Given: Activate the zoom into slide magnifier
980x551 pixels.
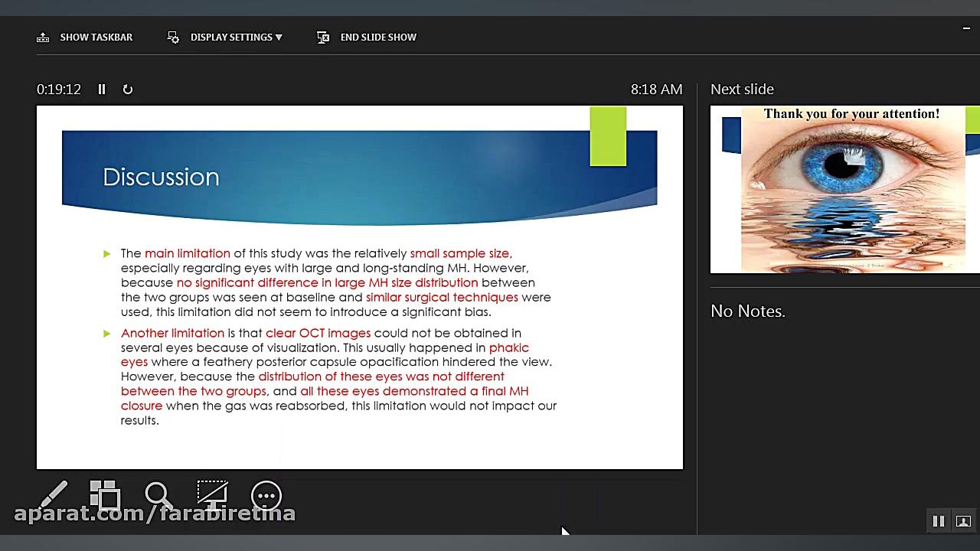Looking at the screenshot, I should tap(158, 495).
